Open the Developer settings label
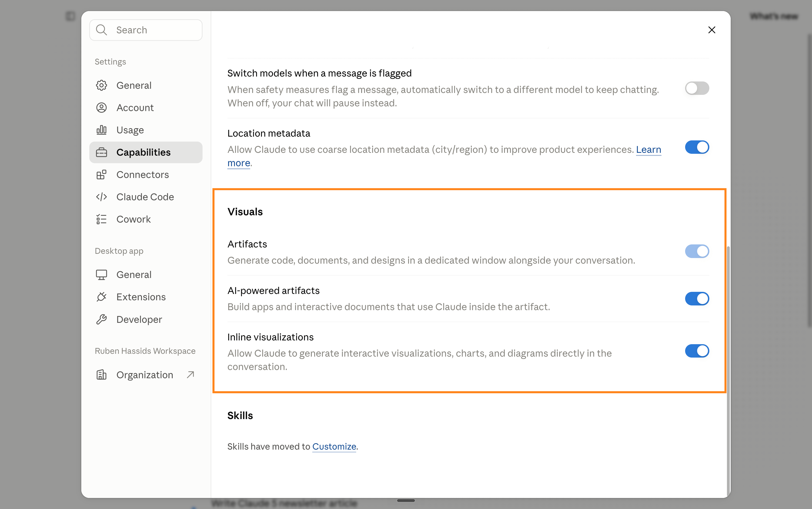The height and width of the screenshot is (509, 812). click(x=139, y=320)
